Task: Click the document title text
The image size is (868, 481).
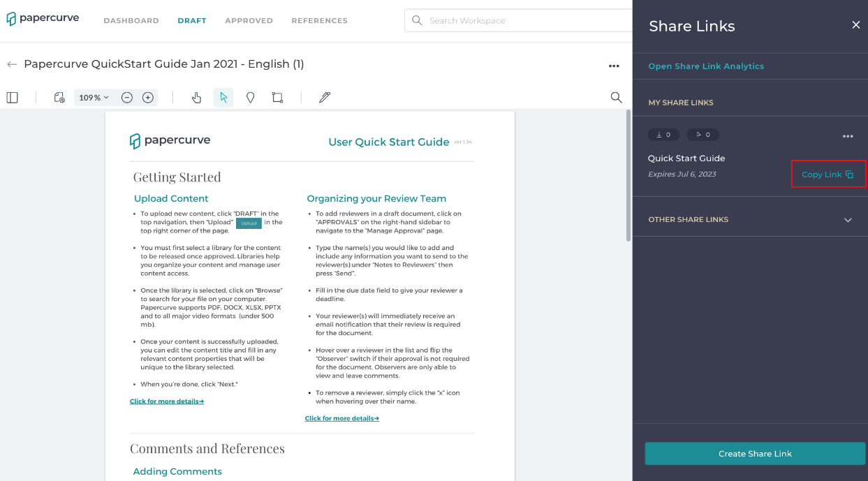Action: [x=164, y=64]
